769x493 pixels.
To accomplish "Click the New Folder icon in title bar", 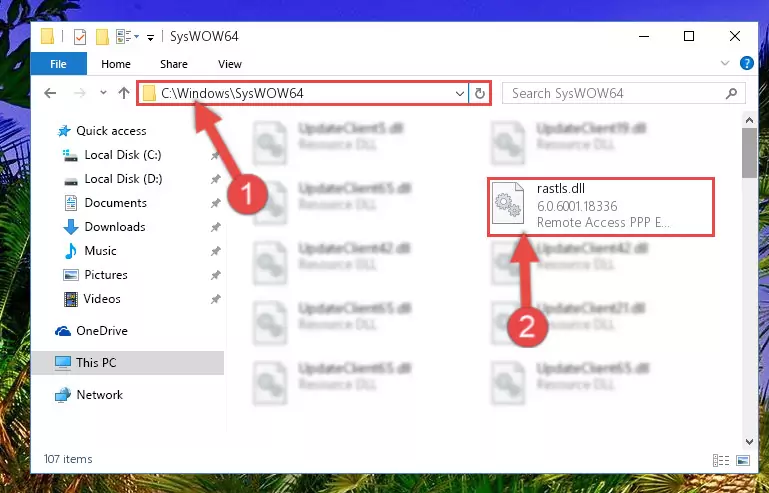I will 102,36.
